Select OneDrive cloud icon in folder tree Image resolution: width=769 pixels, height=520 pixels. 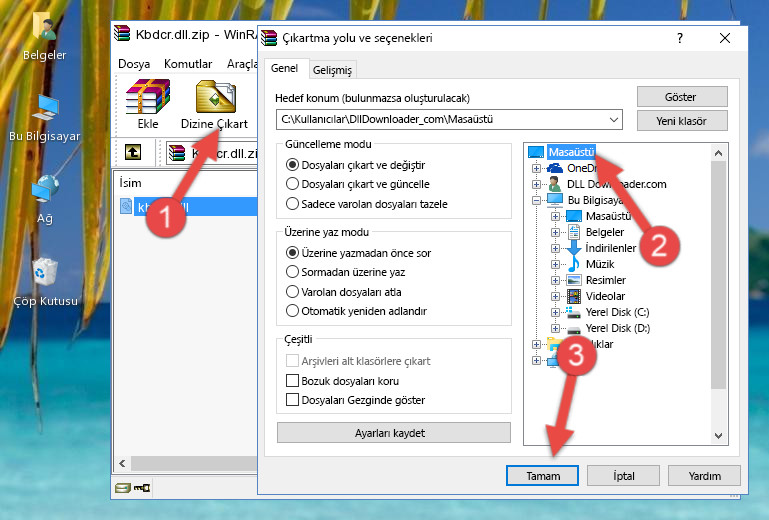(x=555, y=168)
